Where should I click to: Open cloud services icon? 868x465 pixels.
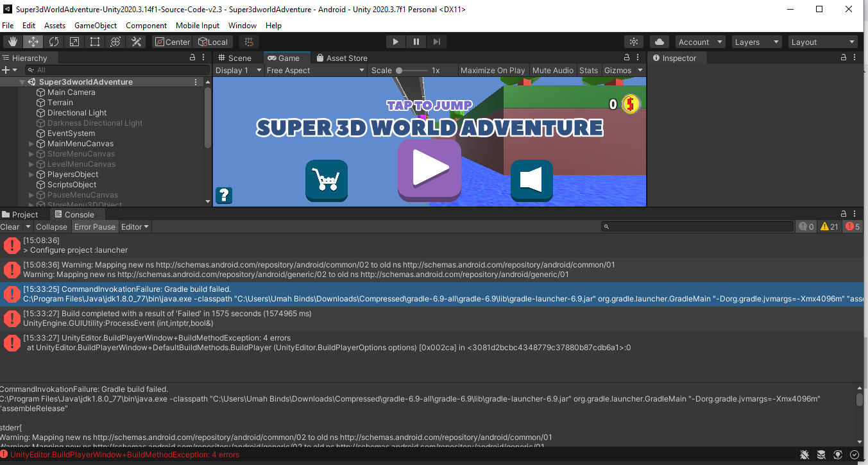point(660,42)
